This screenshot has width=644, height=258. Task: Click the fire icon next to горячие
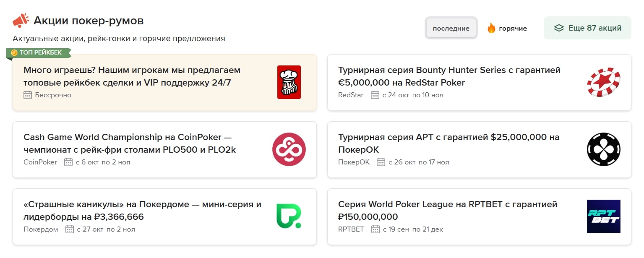(491, 28)
